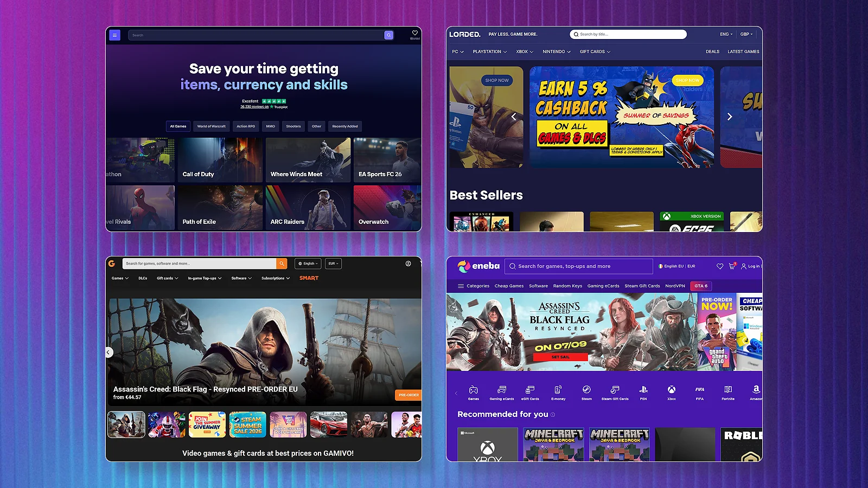Select the Shooters filter tab
This screenshot has width=868, height=488.
point(293,126)
